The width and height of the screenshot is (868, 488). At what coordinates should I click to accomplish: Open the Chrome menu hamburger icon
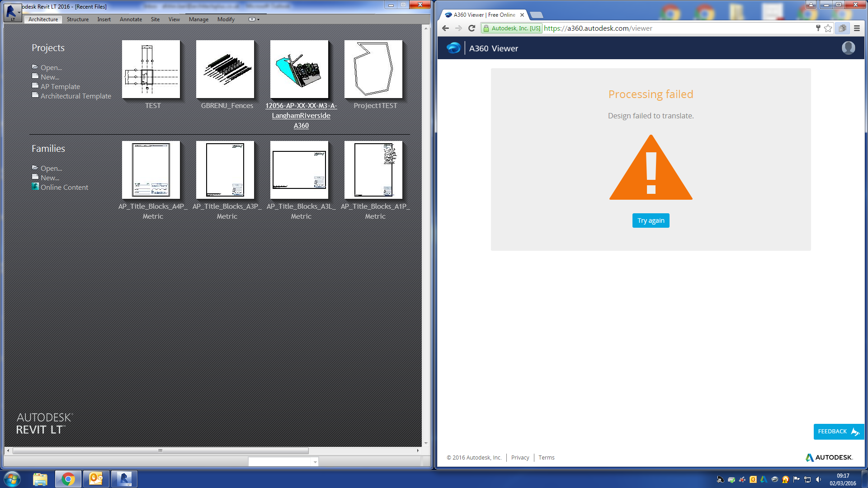857,28
